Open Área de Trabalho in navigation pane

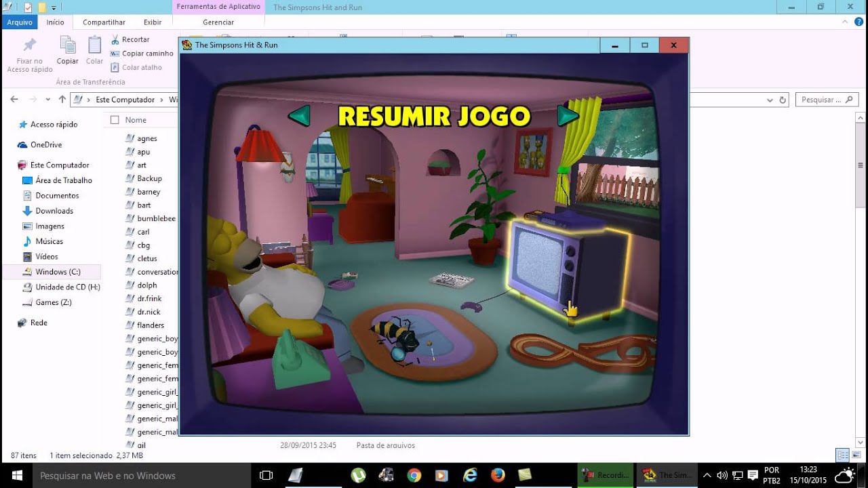click(64, 180)
